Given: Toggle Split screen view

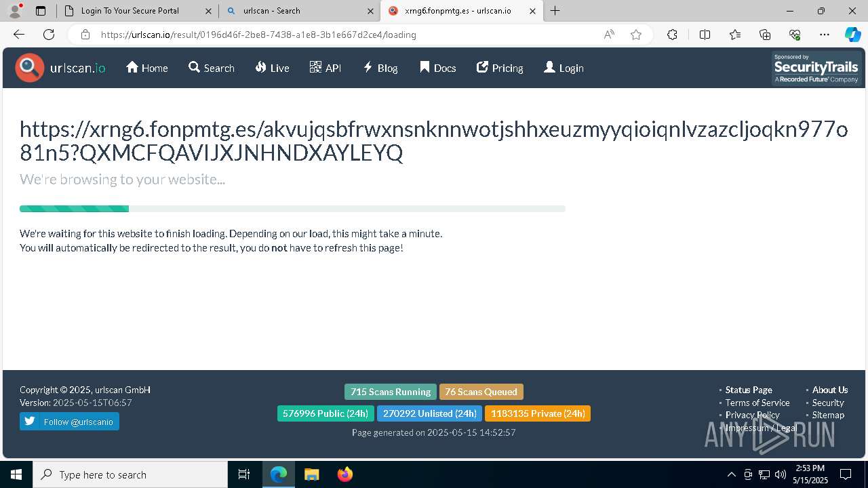Looking at the screenshot, I should click(705, 35).
